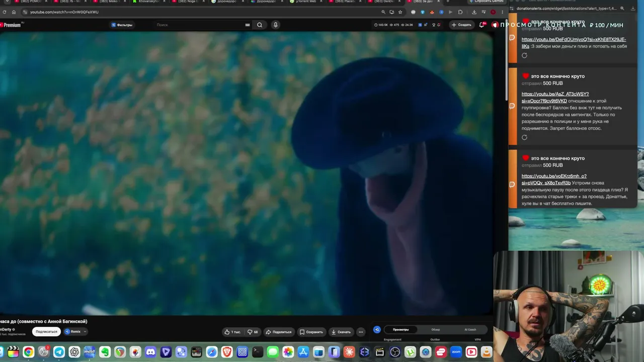Open a new browser tab with plus
Screen dimensions: 644x362
[x=448, y=2]
